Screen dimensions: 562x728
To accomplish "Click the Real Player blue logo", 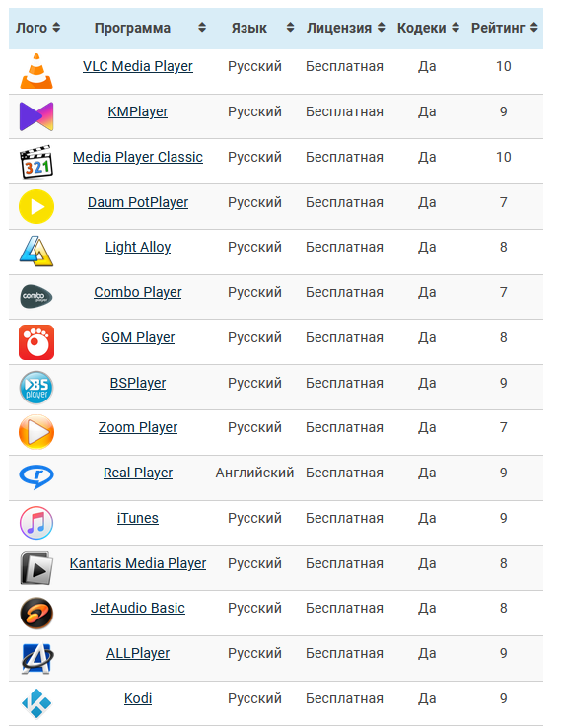I will [x=36, y=476].
